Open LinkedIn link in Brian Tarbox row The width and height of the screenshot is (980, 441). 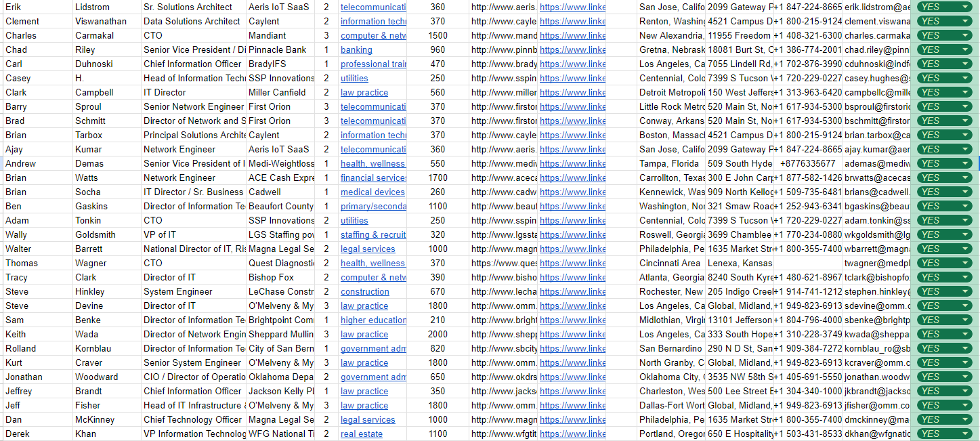tap(572, 135)
